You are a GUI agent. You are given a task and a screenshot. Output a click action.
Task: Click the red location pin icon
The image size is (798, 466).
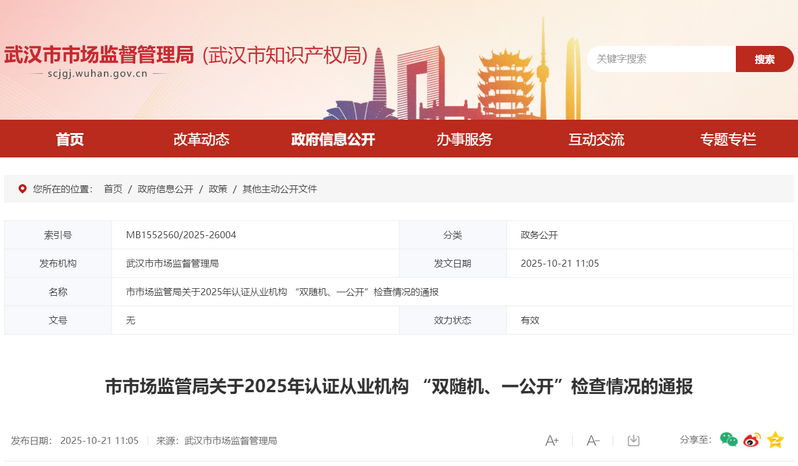pos(22,188)
